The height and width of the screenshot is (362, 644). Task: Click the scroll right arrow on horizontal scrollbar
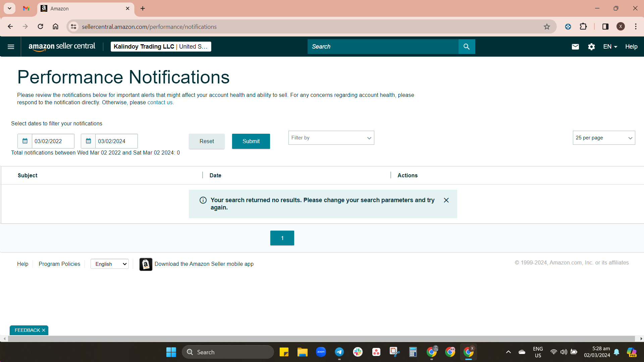point(641,339)
